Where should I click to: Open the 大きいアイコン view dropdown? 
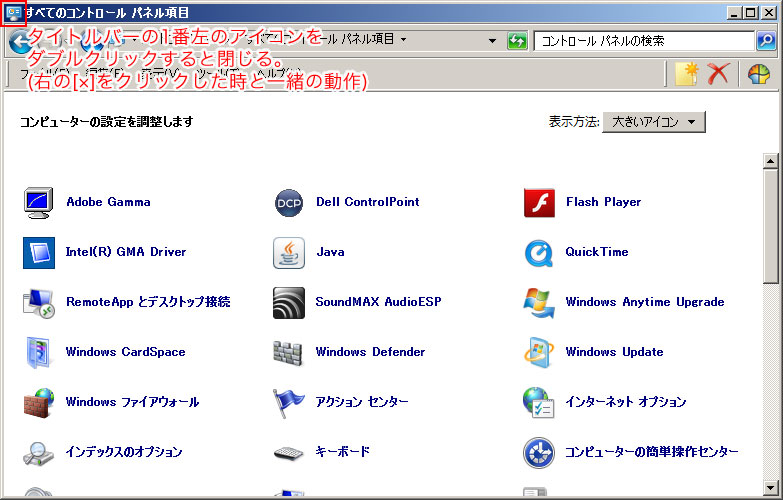click(x=654, y=122)
